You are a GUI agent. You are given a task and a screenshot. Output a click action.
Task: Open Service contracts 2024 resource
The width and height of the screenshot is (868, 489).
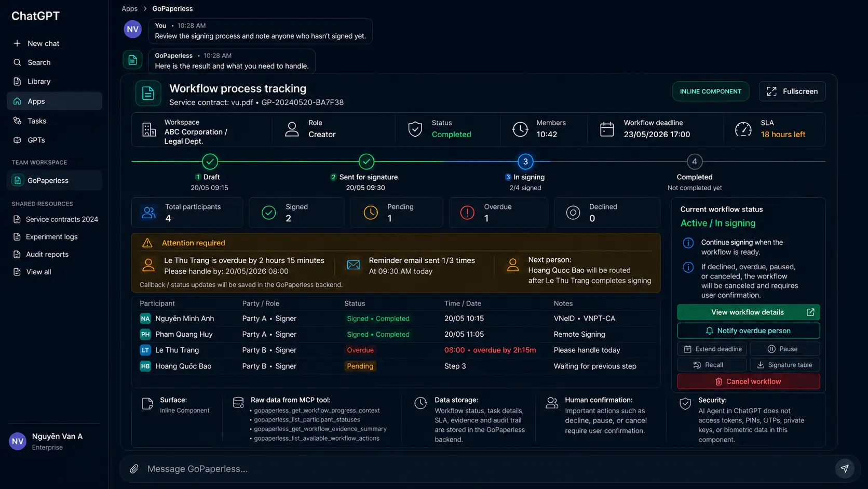tap(56, 219)
